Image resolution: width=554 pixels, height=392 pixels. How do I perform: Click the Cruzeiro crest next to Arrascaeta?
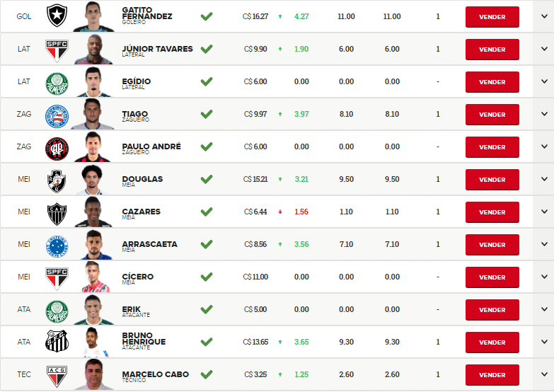pos(57,246)
